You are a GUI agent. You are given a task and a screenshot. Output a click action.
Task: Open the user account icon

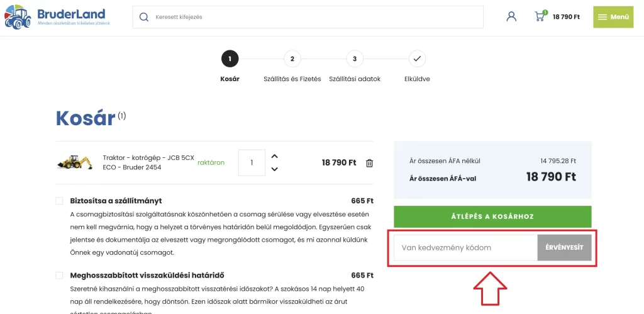511,17
